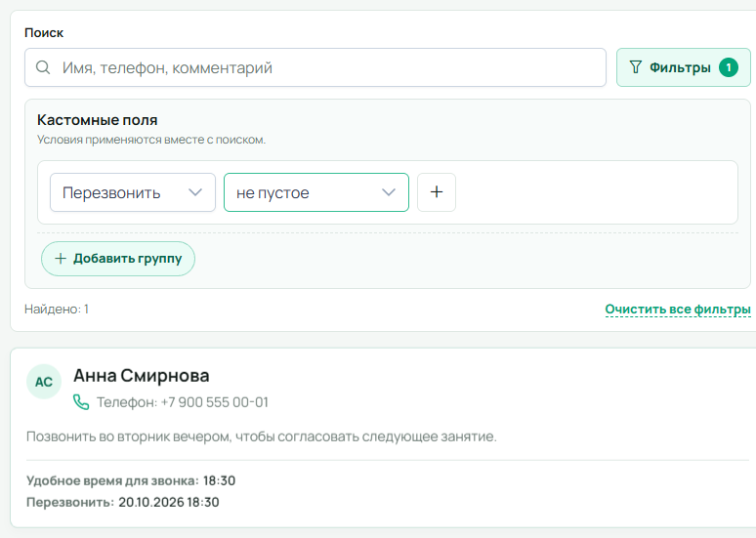Screen dimensions: 756x538
Task: Focus the name, phone, comment search field
Action: pyautogui.click(x=315, y=67)
